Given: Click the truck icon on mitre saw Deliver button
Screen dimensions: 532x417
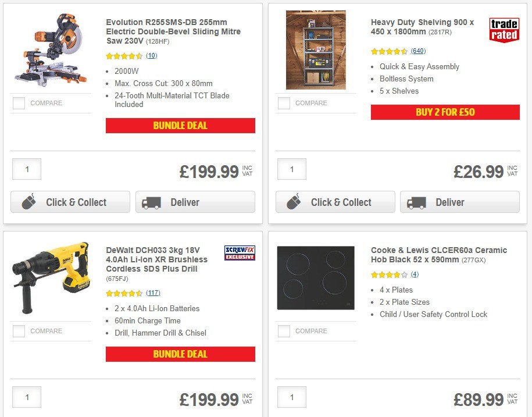Looking at the screenshot, I should pos(151,202).
